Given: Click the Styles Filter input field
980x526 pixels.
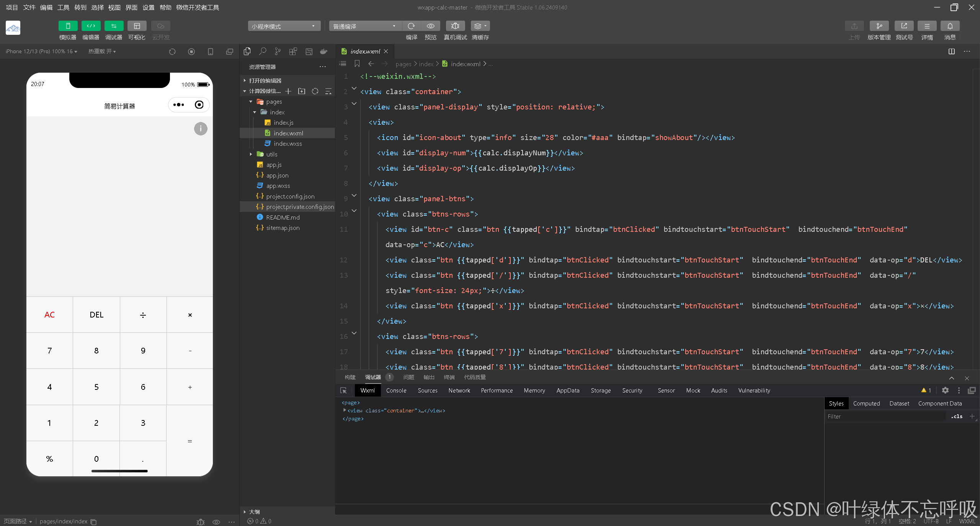Looking at the screenshot, I should (884, 417).
